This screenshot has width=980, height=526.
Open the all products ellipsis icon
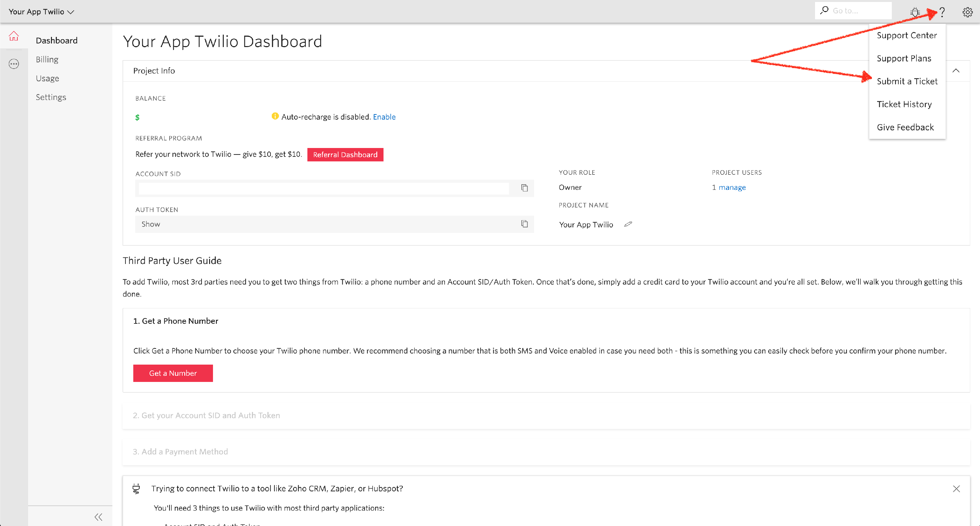pos(14,64)
